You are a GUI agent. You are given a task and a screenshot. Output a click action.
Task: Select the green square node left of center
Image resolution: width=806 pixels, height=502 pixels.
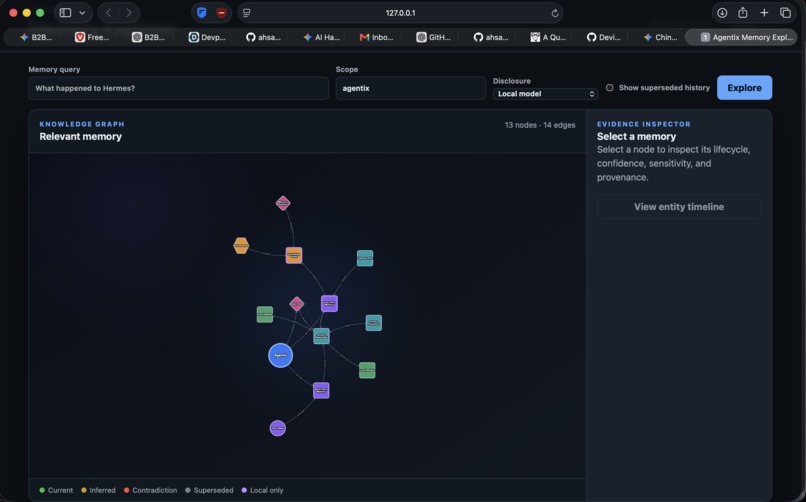point(265,314)
